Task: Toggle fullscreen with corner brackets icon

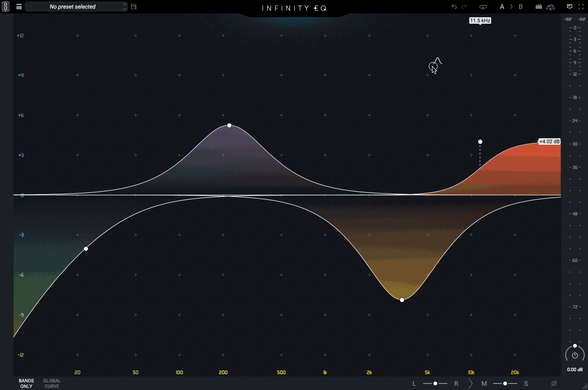Action: click(x=581, y=7)
